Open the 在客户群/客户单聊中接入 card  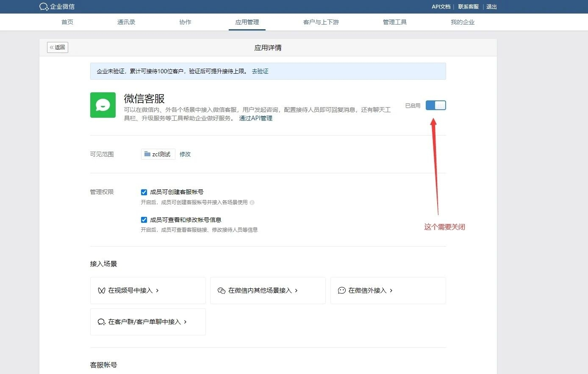(x=148, y=322)
